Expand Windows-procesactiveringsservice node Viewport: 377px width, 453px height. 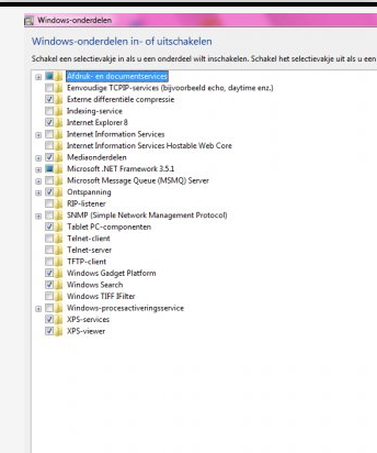pyautogui.click(x=38, y=309)
